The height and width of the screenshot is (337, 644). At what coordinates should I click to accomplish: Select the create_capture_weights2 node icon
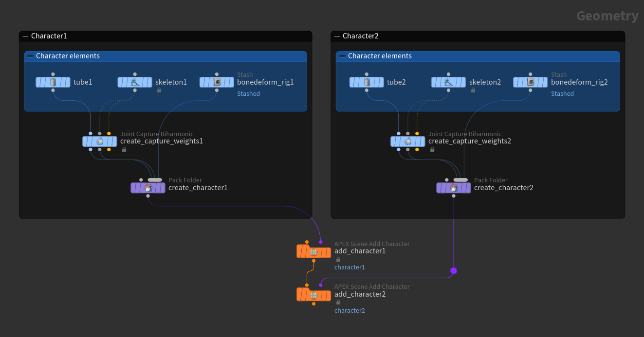pyautogui.click(x=408, y=142)
